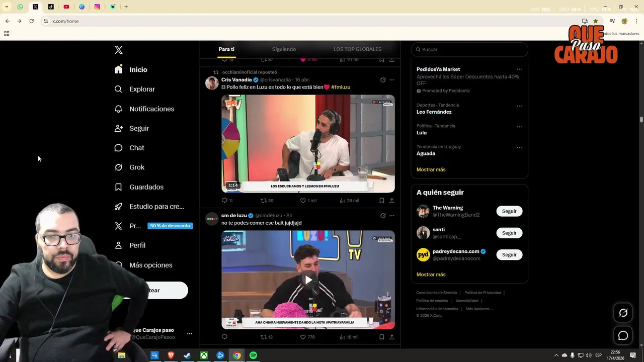Open Chat in the sidebar
The image size is (644, 362).
point(129,148)
